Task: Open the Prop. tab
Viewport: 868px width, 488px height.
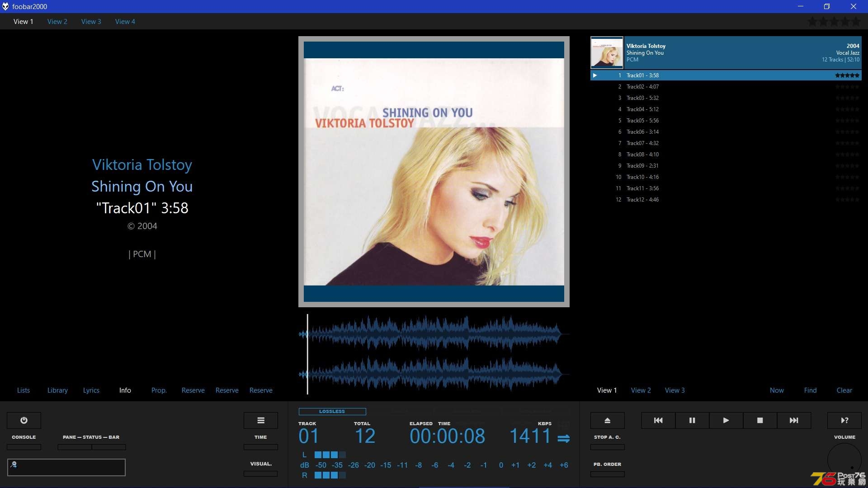Action: tap(159, 390)
